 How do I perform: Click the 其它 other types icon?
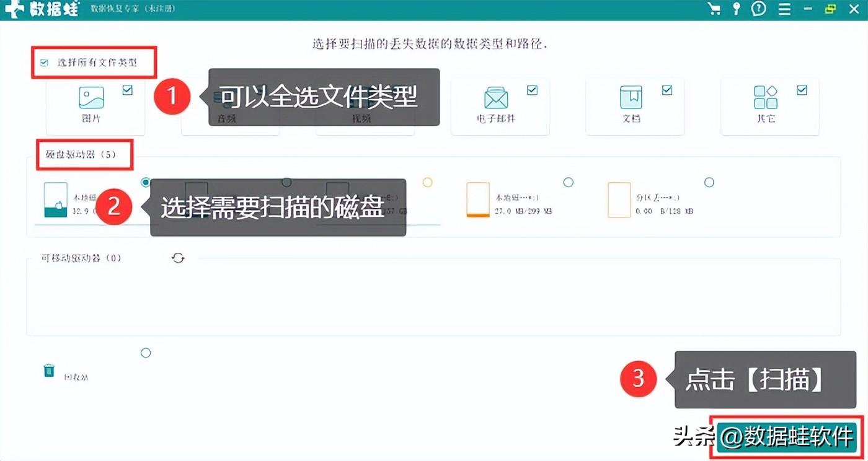tap(766, 97)
